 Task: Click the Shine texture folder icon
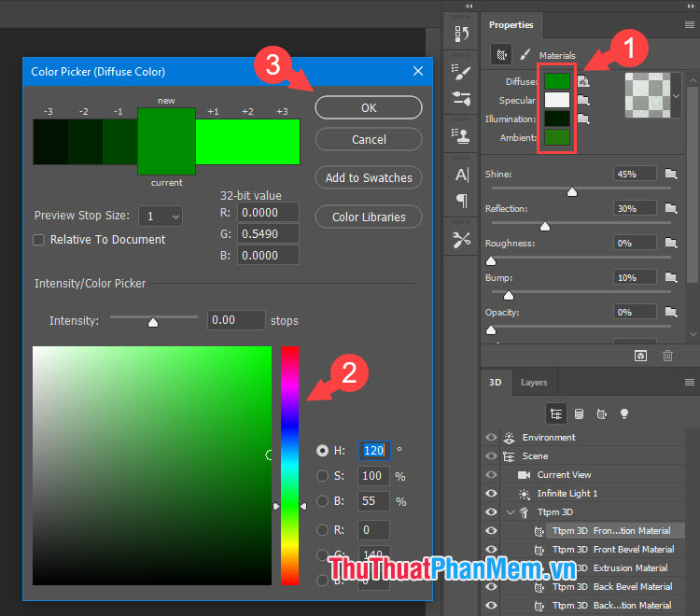tap(671, 174)
